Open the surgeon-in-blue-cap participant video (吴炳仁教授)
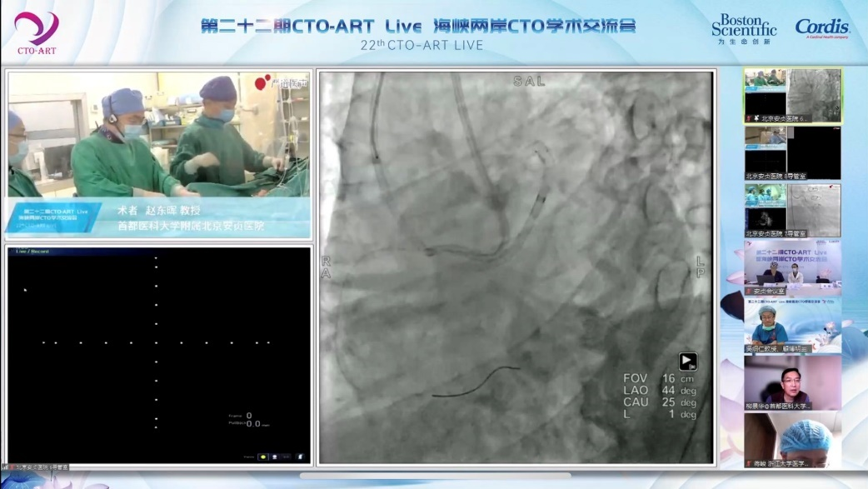Image resolution: width=868 pixels, height=489 pixels. (x=792, y=326)
